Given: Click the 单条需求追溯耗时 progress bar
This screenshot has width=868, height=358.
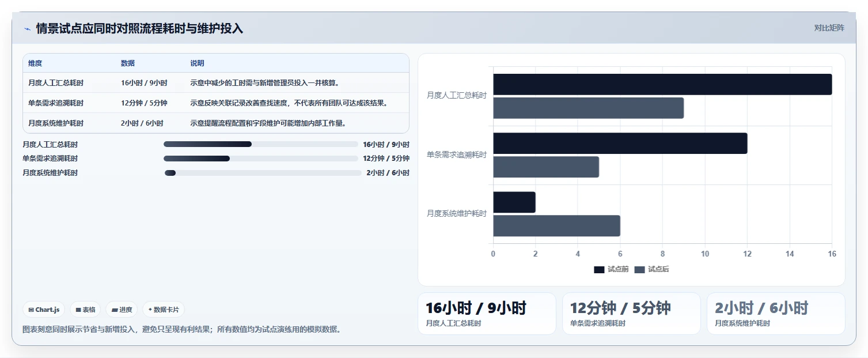Looking at the screenshot, I should (261, 159).
